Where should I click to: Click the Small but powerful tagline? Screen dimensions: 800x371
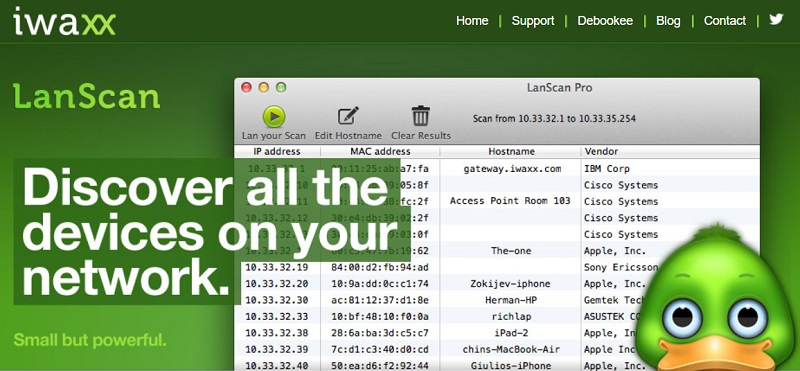pos(90,340)
